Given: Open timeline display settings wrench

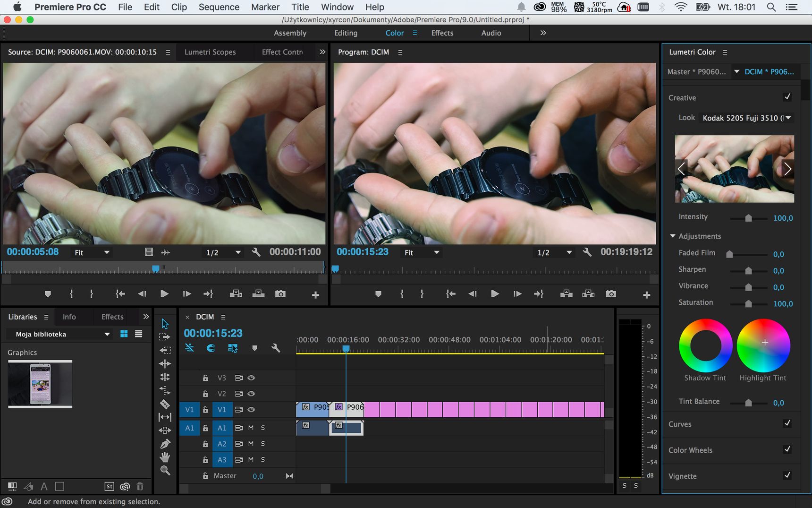Looking at the screenshot, I should coord(276,348).
